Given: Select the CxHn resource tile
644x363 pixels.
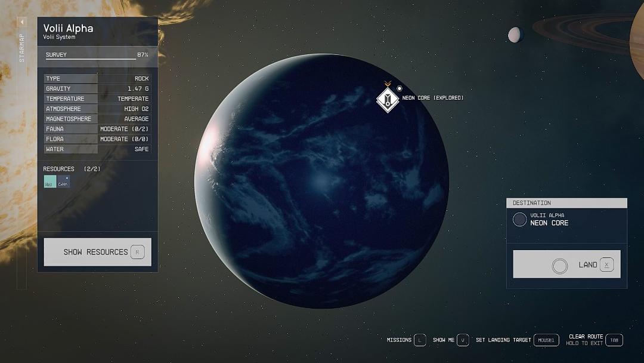Looking at the screenshot, I should click(x=64, y=181).
